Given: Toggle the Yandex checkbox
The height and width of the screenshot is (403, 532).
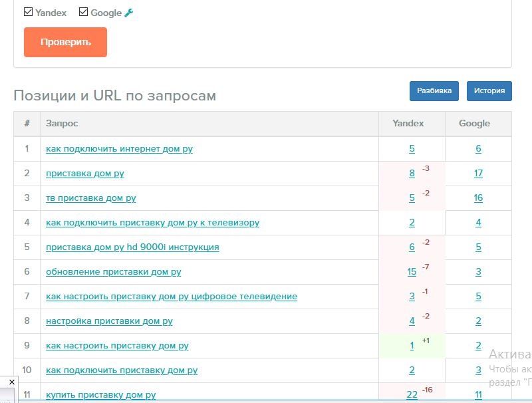Looking at the screenshot, I should coord(28,12).
